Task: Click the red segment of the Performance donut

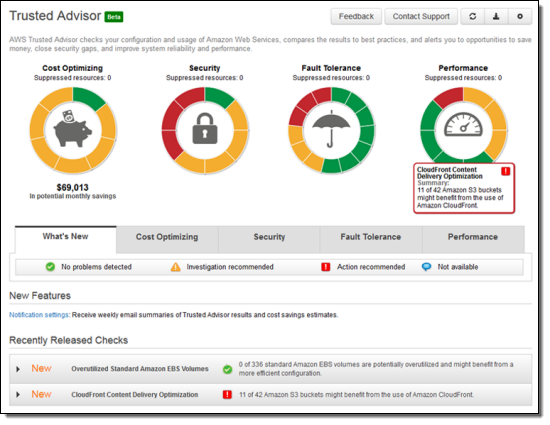Action: tap(450, 97)
